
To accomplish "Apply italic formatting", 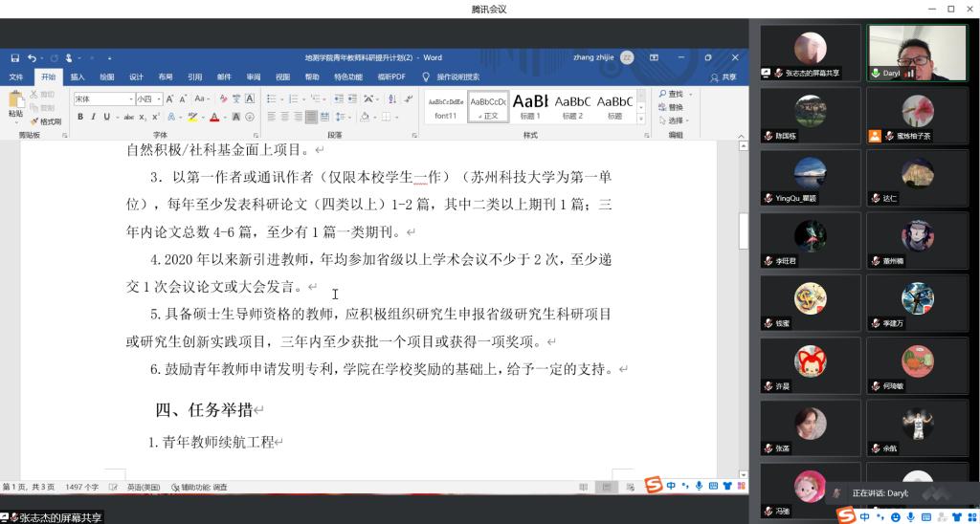I will (93, 117).
